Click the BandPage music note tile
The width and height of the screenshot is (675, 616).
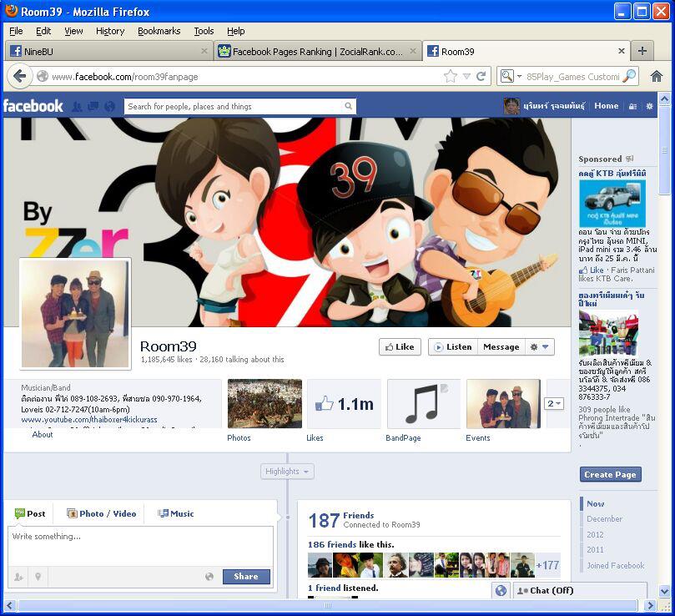click(423, 404)
